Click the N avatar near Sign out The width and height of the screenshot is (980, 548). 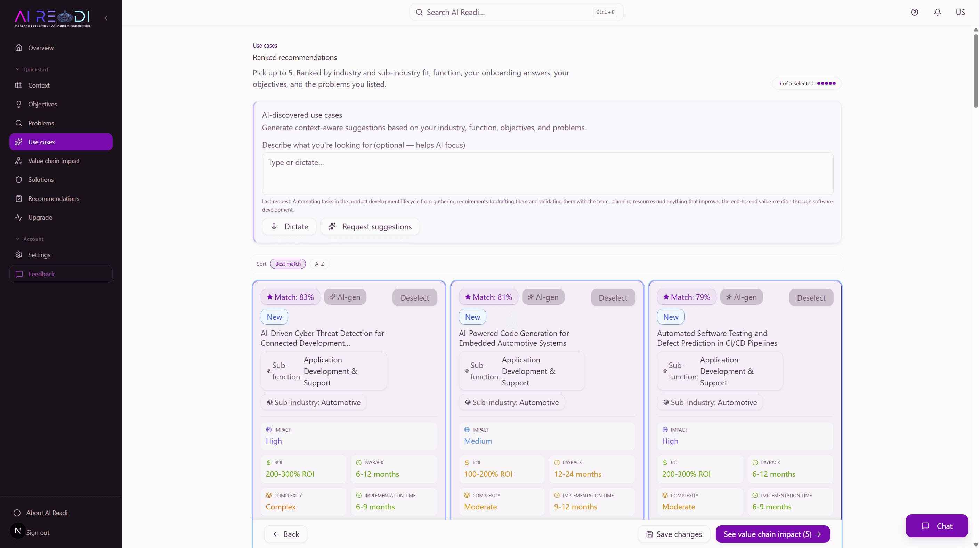(17, 531)
